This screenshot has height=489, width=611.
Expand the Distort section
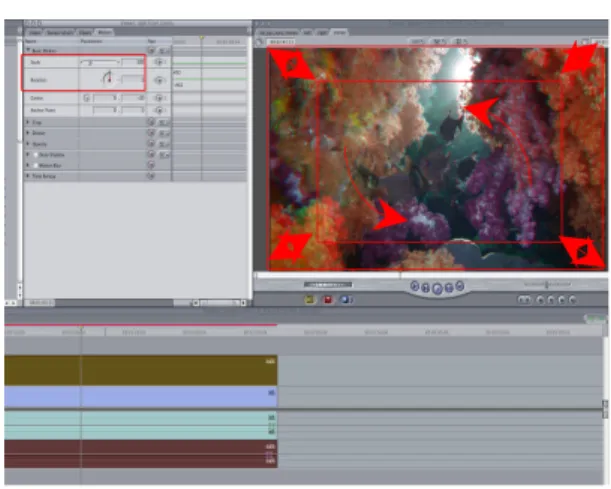click(28, 133)
